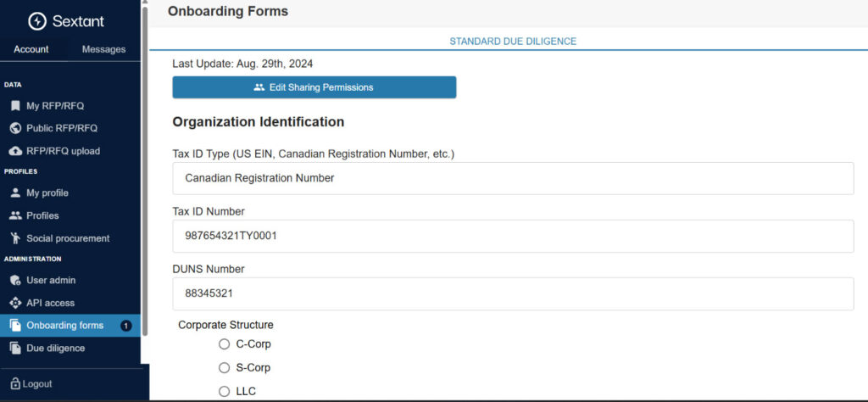The width and height of the screenshot is (868, 402).
Task: Log out using the Logout link
Action: [31, 384]
